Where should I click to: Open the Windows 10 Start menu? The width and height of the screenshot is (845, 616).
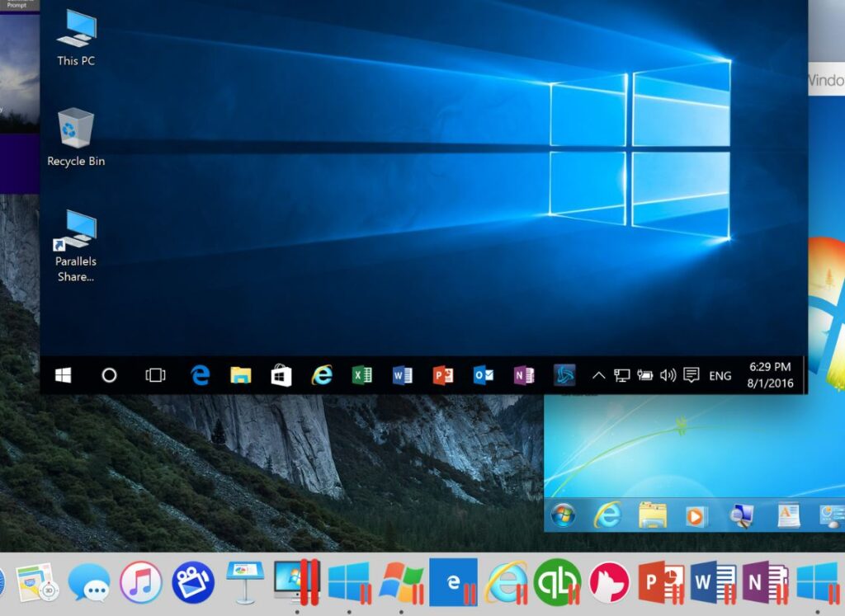point(63,375)
